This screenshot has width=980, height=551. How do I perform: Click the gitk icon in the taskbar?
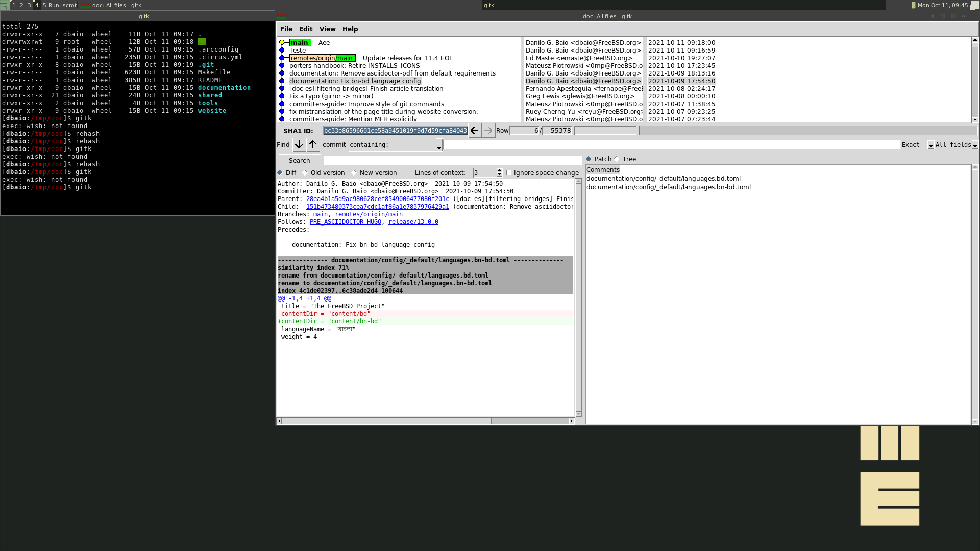pyautogui.click(x=85, y=5)
